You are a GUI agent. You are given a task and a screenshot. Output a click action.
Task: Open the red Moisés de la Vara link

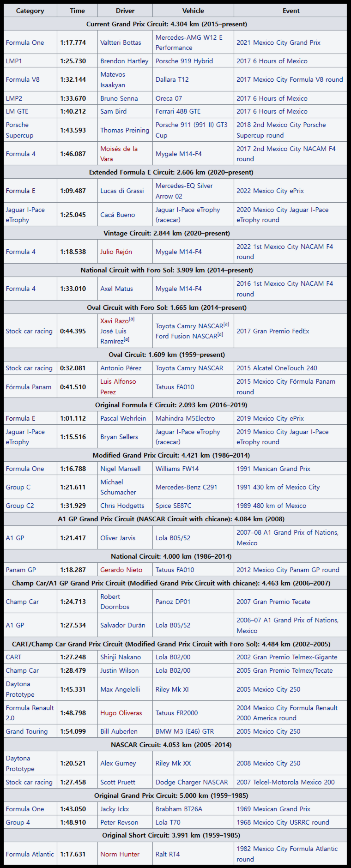[x=119, y=154]
